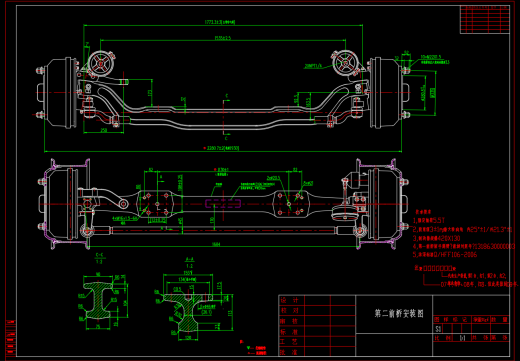Click the drawing title 第二前桥安装图

point(399,313)
